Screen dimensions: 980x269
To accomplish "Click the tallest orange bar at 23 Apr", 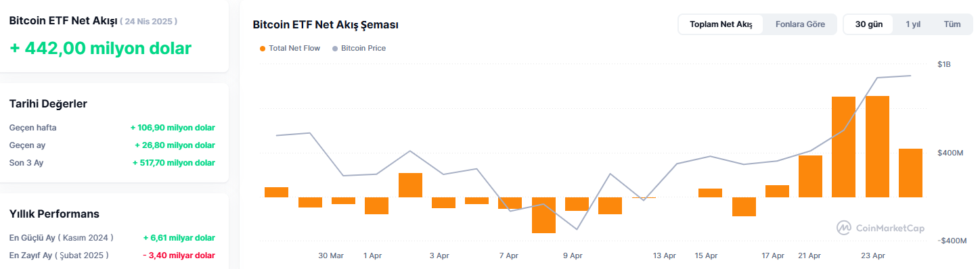I will point(877,147).
